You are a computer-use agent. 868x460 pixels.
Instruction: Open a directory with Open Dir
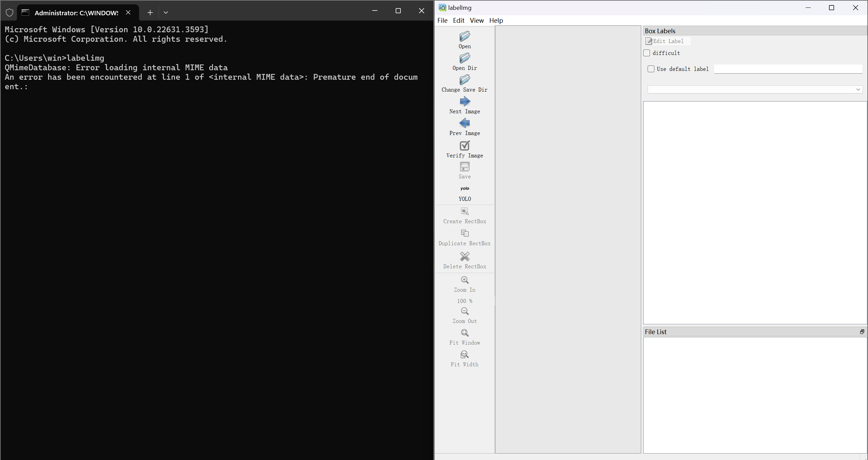[x=465, y=62]
